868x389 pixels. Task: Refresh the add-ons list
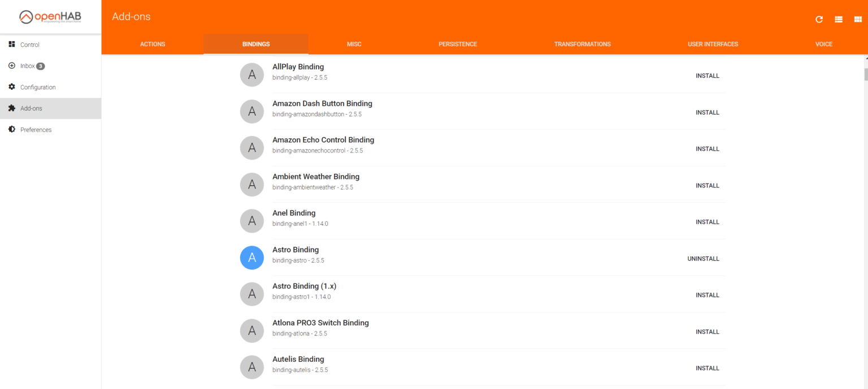coord(819,19)
